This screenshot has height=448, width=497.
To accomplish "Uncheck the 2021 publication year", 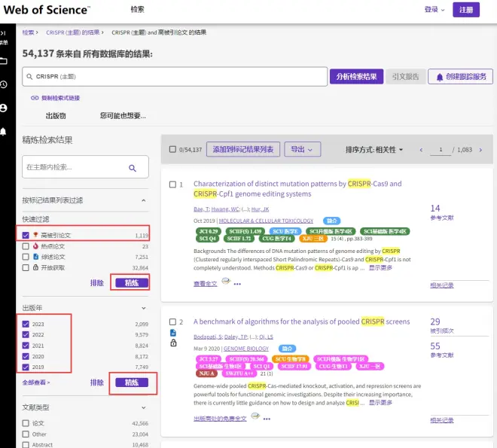I will (x=26, y=346).
